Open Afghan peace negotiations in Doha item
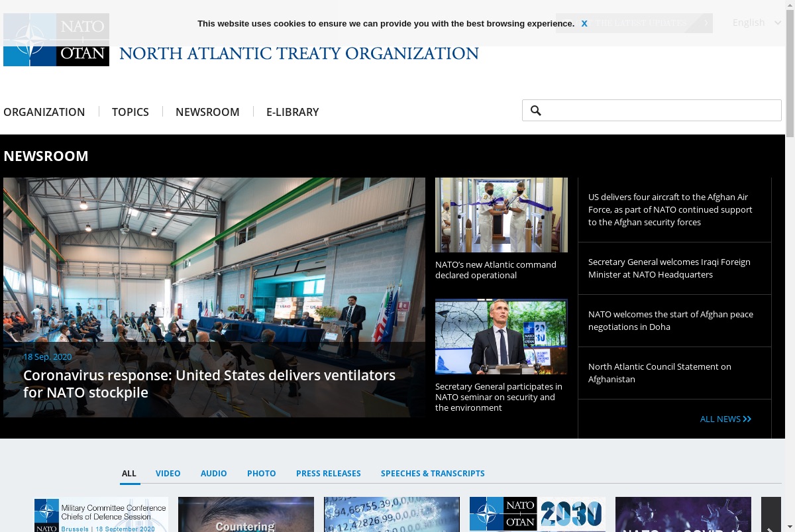 (670, 321)
